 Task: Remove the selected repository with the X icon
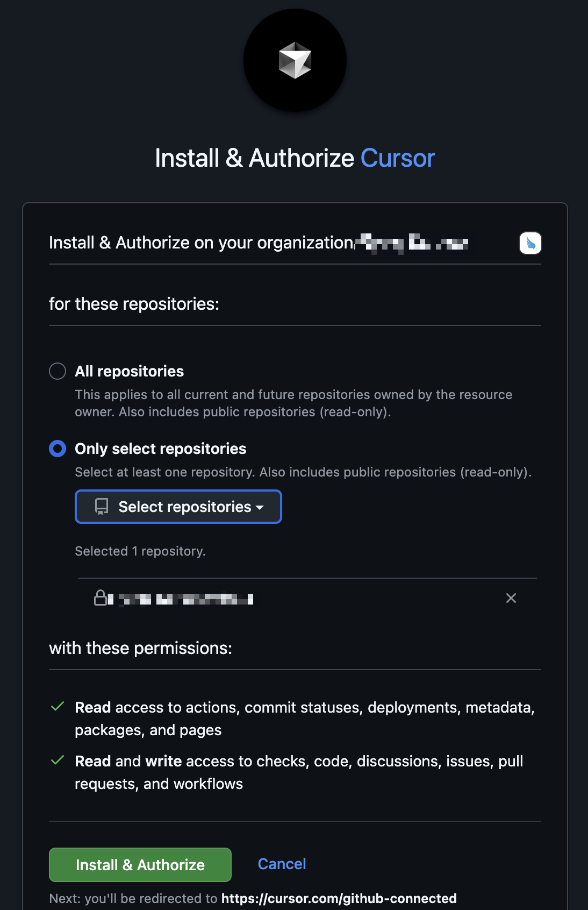click(511, 598)
